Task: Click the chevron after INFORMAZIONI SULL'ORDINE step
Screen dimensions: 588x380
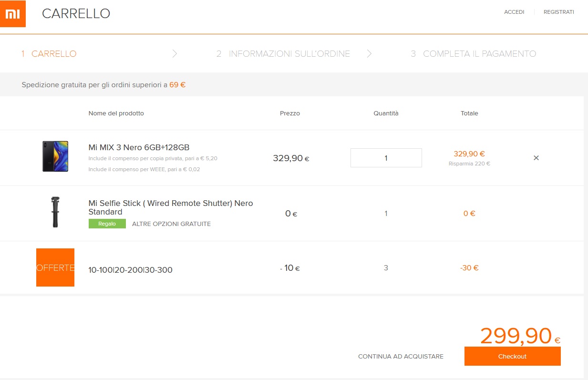Action: [x=369, y=54]
